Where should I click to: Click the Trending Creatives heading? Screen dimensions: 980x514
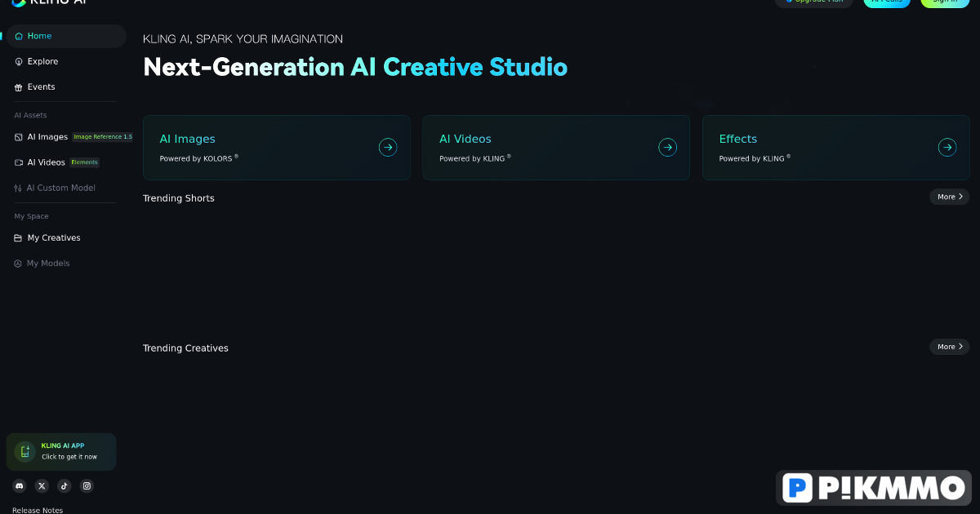185,348
